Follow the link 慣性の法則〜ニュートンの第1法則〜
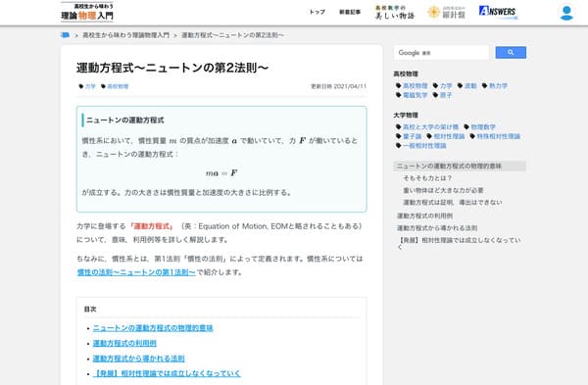 136,272
